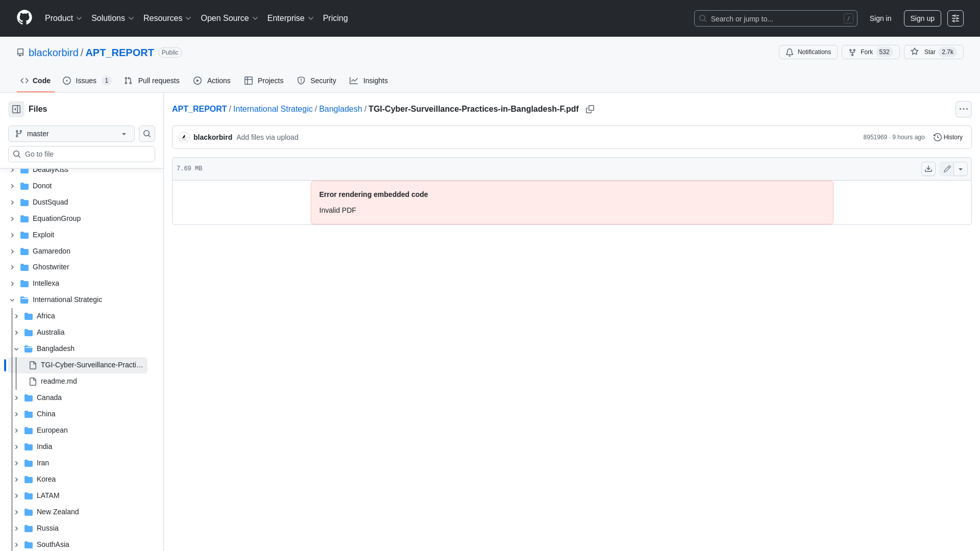This screenshot has width=980, height=551.
Task: Open the Intellexa folder row
Action: point(78,284)
